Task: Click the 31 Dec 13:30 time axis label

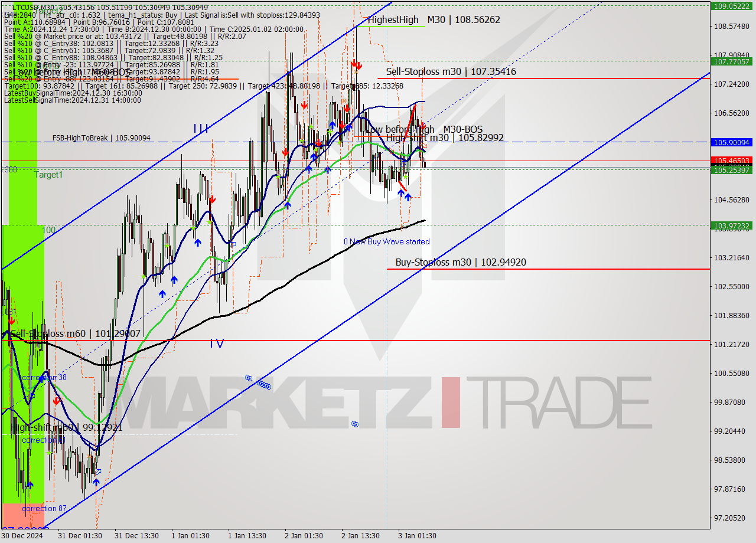Action: point(136,536)
